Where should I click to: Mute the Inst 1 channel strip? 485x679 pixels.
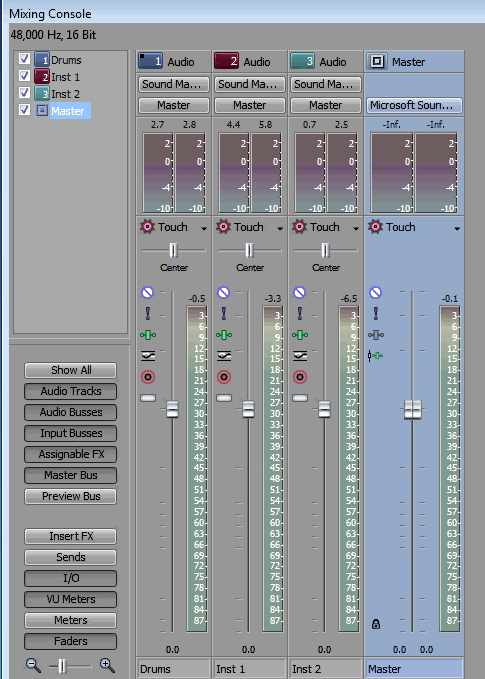(x=223, y=293)
